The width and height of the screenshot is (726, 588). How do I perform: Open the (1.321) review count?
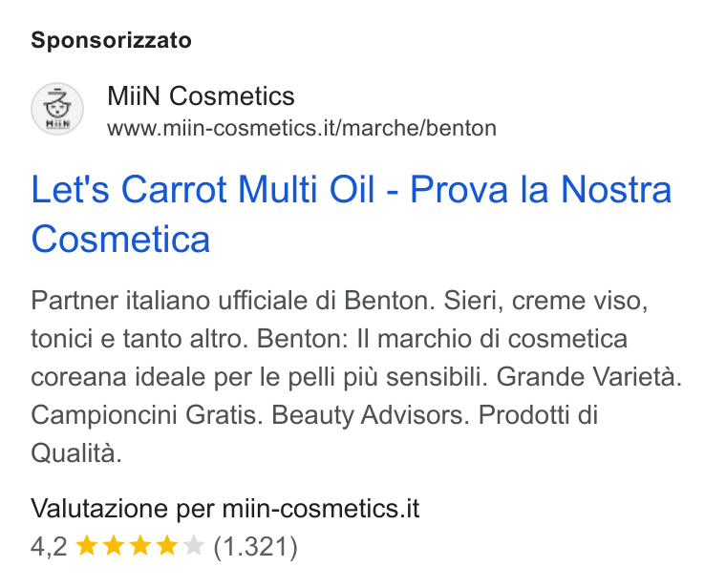[x=256, y=546]
